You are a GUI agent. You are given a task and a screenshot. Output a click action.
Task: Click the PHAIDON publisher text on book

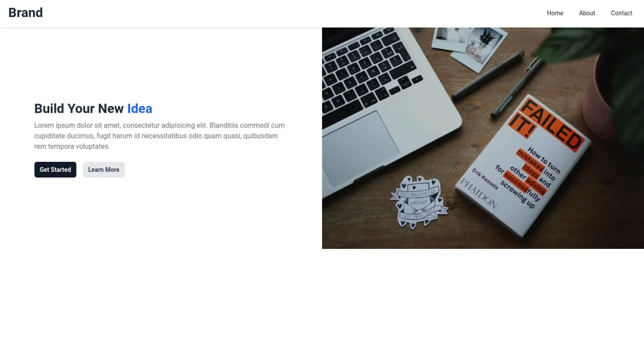(x=478, y=193)
